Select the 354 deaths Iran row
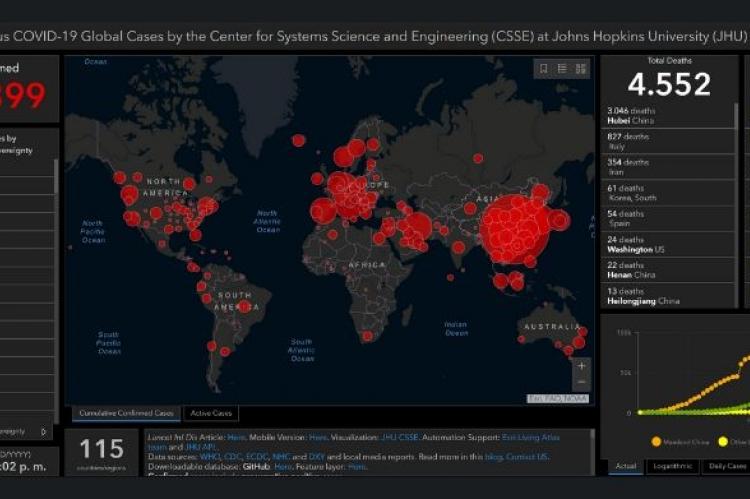 point(667,167)
